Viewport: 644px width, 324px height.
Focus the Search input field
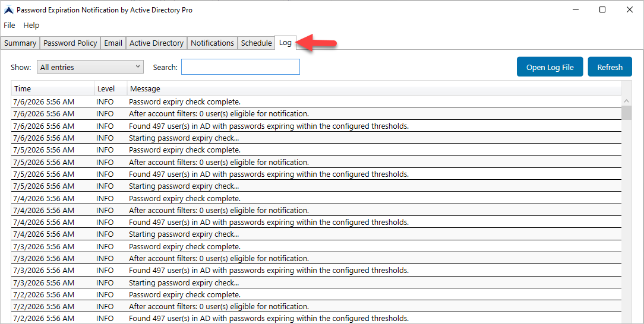tap(240, 67)
